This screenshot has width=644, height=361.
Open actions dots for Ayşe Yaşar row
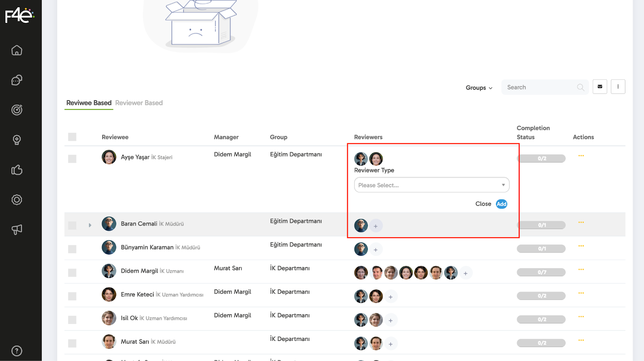click(581, 156)
